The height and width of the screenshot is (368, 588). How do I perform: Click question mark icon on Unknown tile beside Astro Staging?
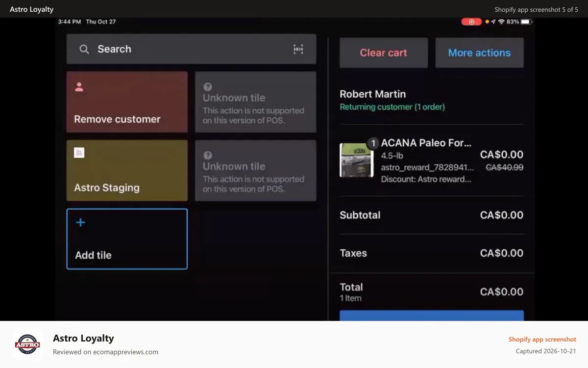[208, 156]
